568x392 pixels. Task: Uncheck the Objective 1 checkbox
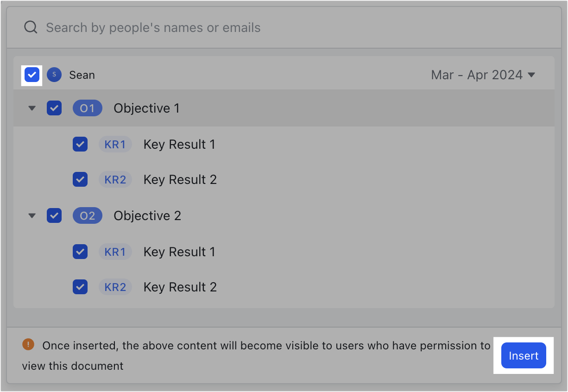(x=54, y=108)
